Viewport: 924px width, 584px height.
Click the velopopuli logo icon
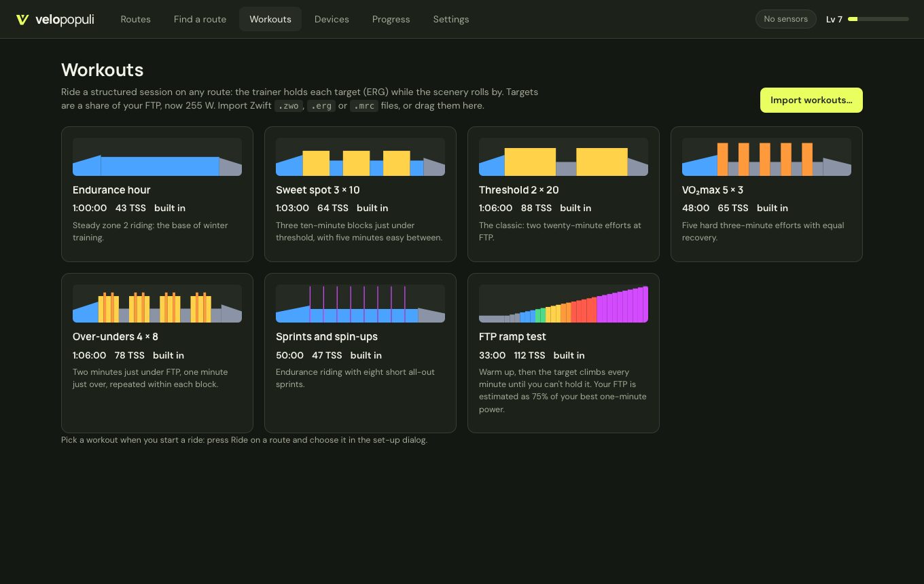22,20
